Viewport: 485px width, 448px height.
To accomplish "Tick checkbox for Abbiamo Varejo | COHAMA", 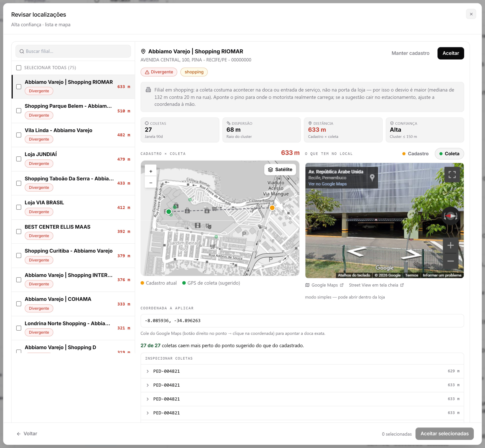I will tap(19, 304).
